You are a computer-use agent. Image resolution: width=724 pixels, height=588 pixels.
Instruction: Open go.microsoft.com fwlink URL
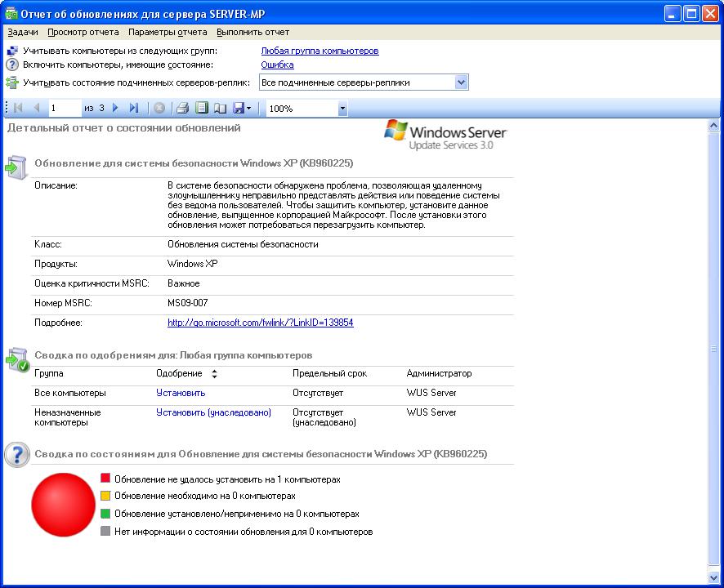pos(261,323)
